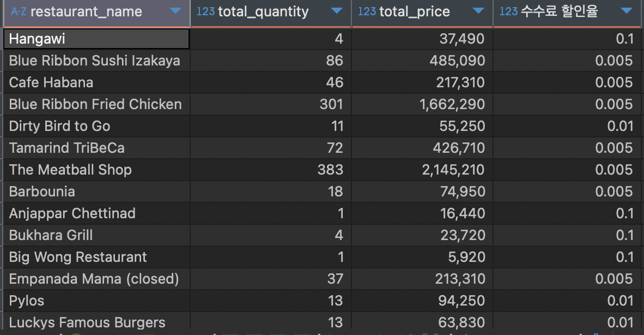This screenshot has width=644, height=335.
Task: Click total_quantity value 301
Action: coord(331,104)
